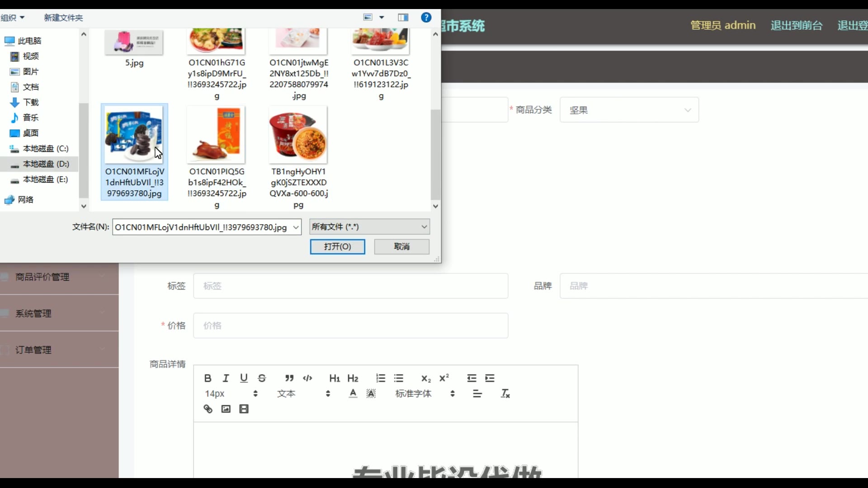Click the 标签 input field
This screenshot has height=488, width=868.
[351, 286]
